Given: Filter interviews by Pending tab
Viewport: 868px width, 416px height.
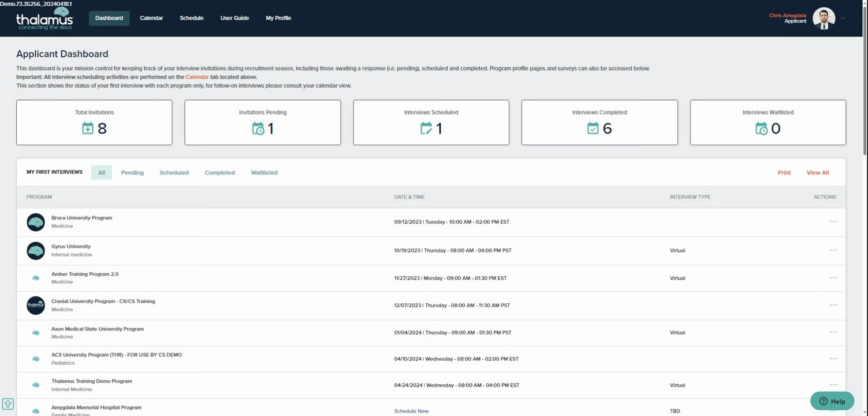Looking at the screenshot, I should 132,172.
